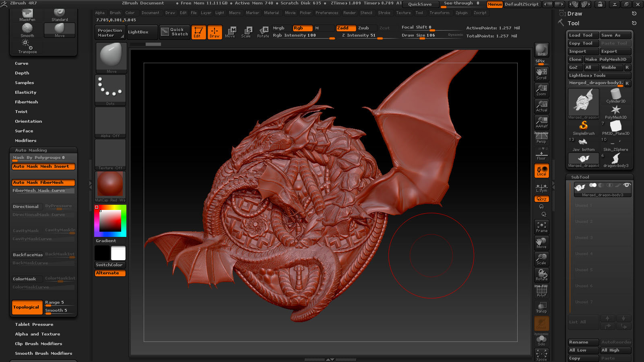Toggle eye visibility on Merged_dragon-body3 subtool
The height and width of the screenshot is (362, 644).
click(x=626, y=185)
